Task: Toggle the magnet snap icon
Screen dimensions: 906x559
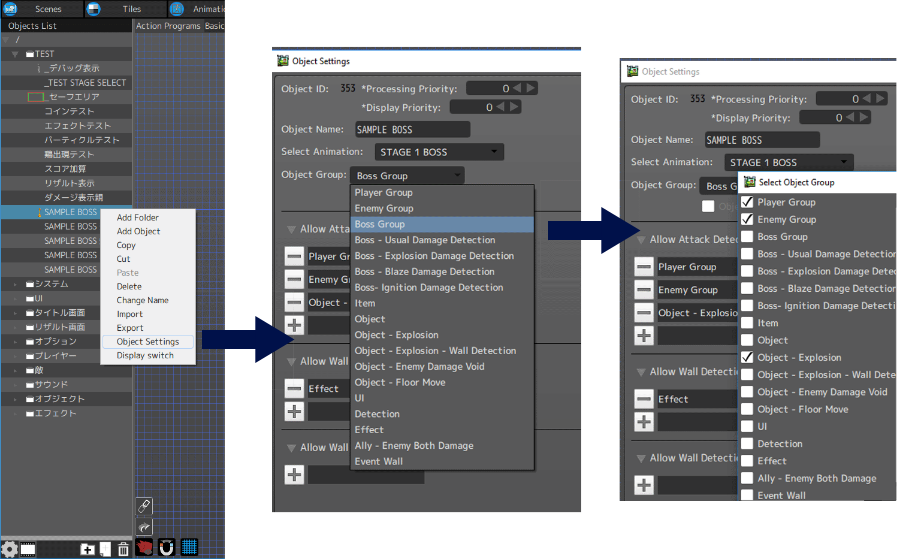Action: click(x=167, y=547)
